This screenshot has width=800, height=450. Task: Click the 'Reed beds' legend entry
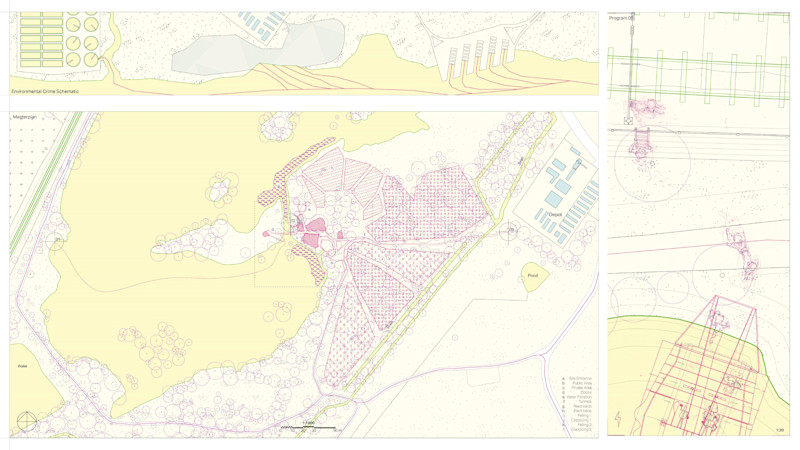tap(583, 406)
